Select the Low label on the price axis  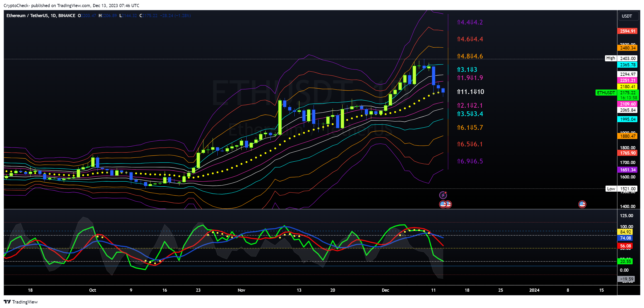tap(611, 188)
